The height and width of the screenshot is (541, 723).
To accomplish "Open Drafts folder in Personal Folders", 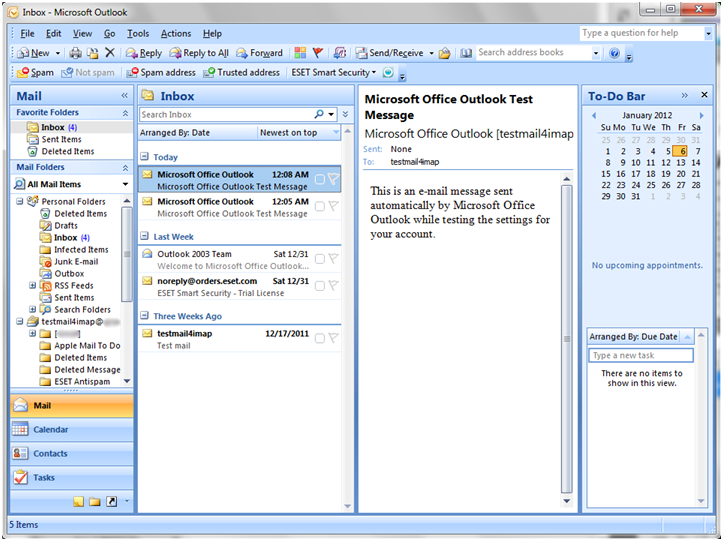I will [x=66, y=226].
